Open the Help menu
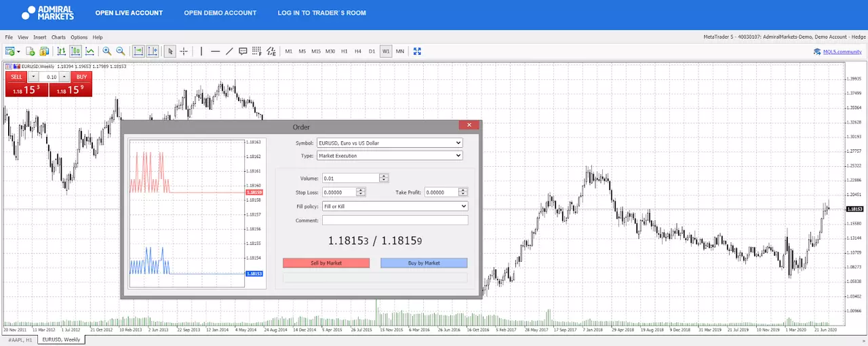The image size is (868, 346). pos(98,37)
